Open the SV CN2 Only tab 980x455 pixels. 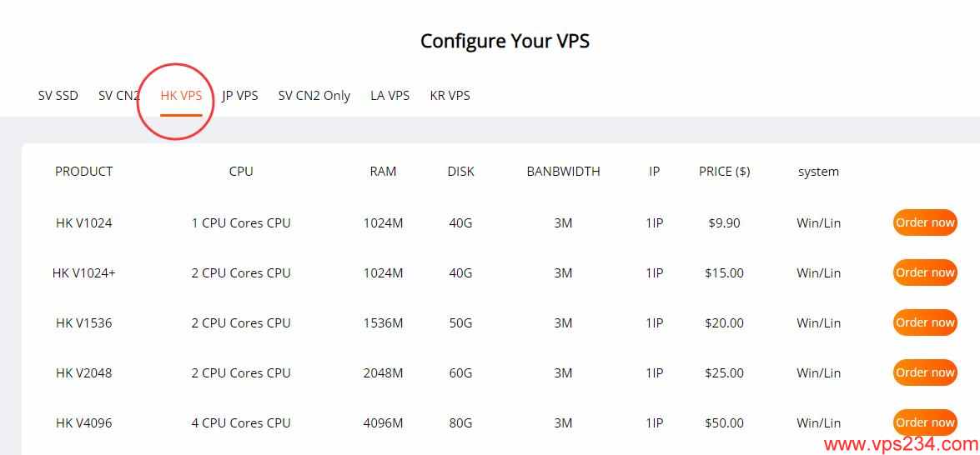tap(314, 96)
